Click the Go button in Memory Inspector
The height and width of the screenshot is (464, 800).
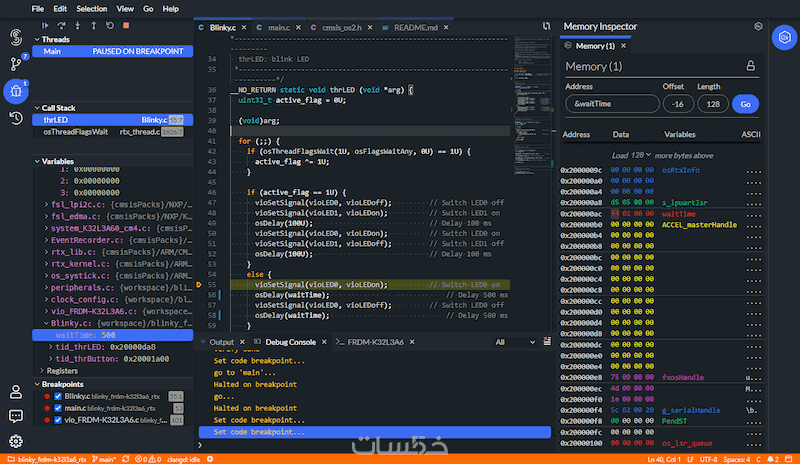click(746, 103)
